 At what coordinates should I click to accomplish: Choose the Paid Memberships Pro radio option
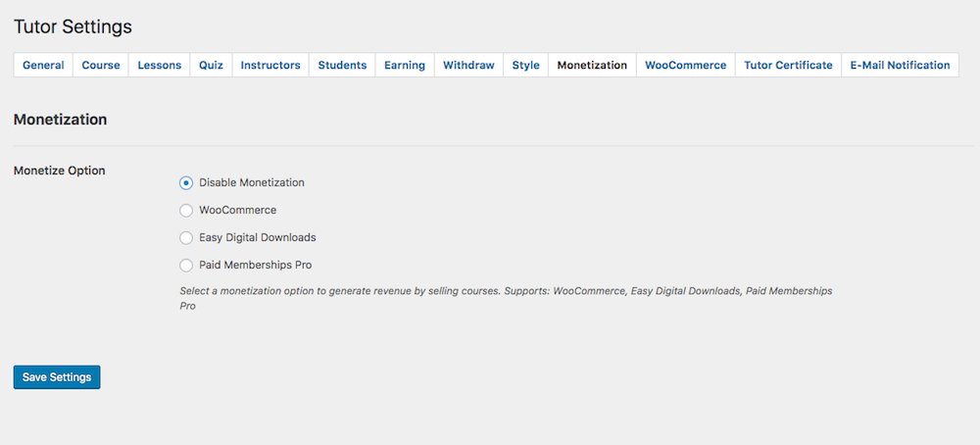[x=185, y=266]
